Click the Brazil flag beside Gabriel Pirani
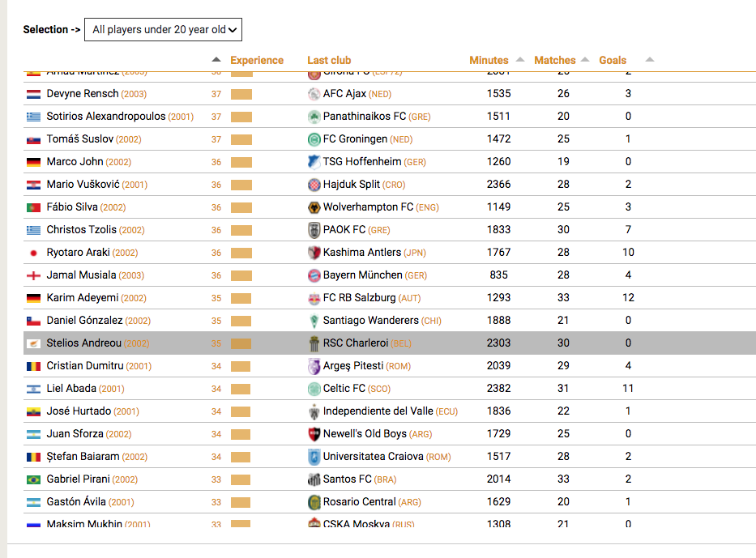 (33, 479)
